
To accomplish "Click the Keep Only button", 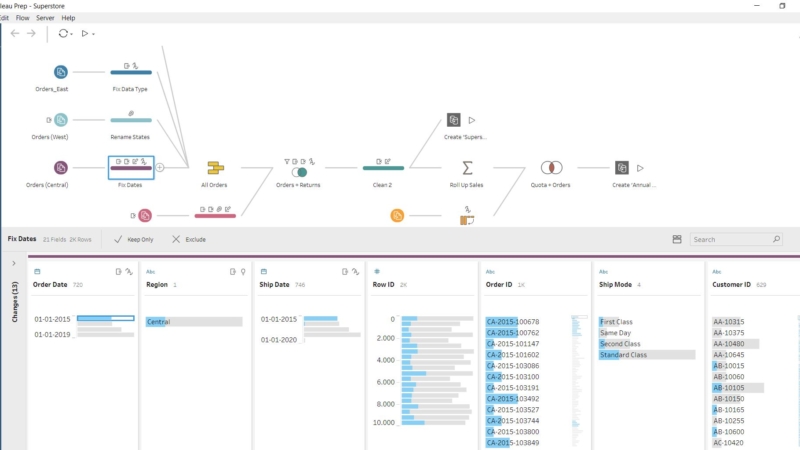I will click(x=134, y=239).
